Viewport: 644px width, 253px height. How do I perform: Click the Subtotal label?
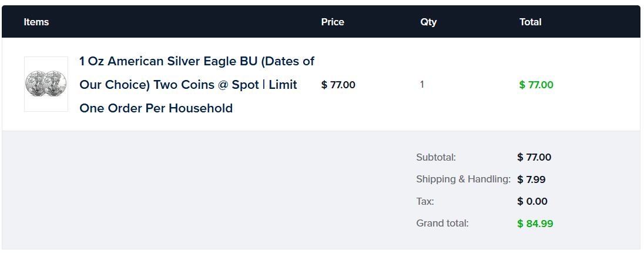436,157
